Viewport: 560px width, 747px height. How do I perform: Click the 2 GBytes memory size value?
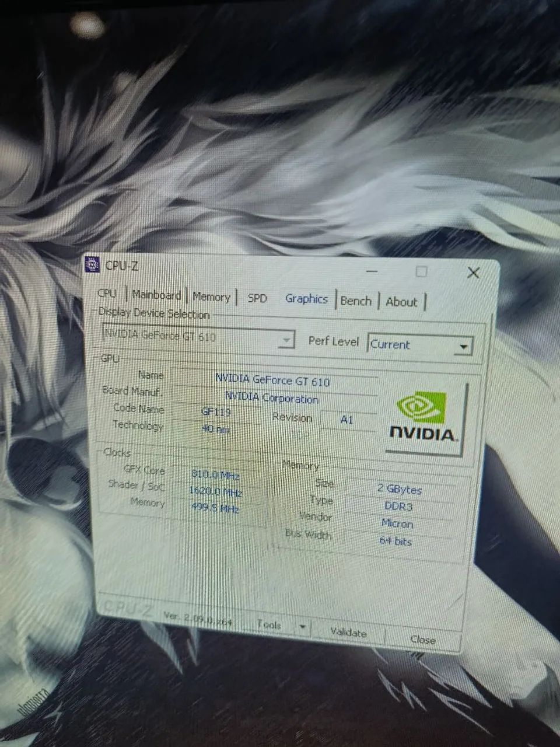[400, 489]
